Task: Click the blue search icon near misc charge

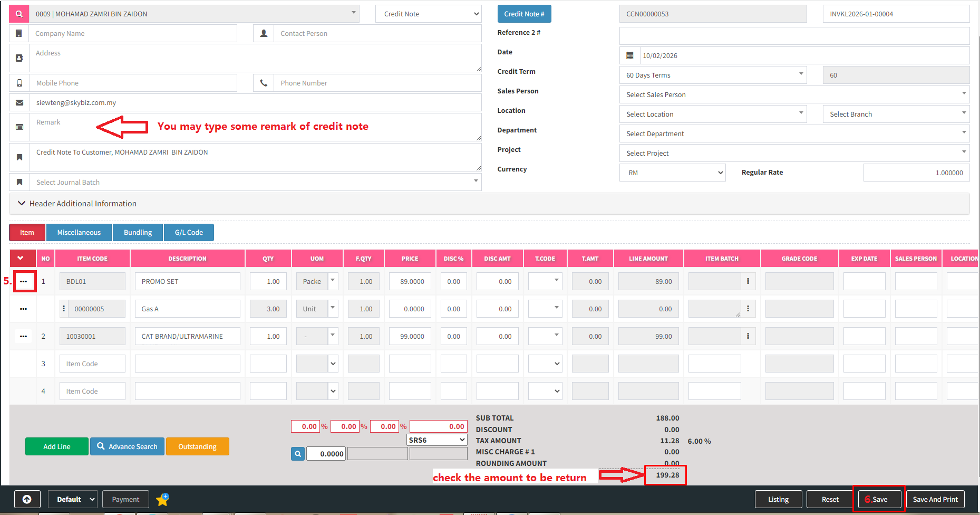Action: pos(298,454)
